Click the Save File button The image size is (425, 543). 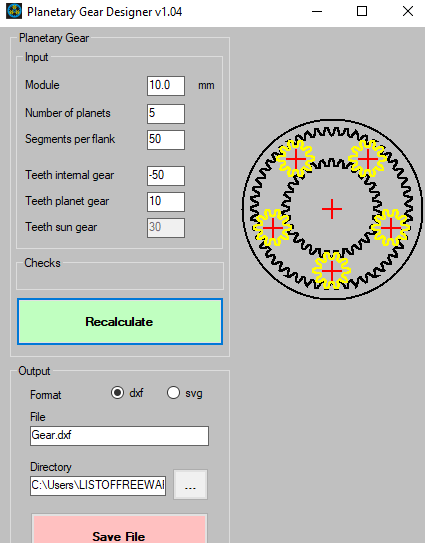click(x=119, y=529)
